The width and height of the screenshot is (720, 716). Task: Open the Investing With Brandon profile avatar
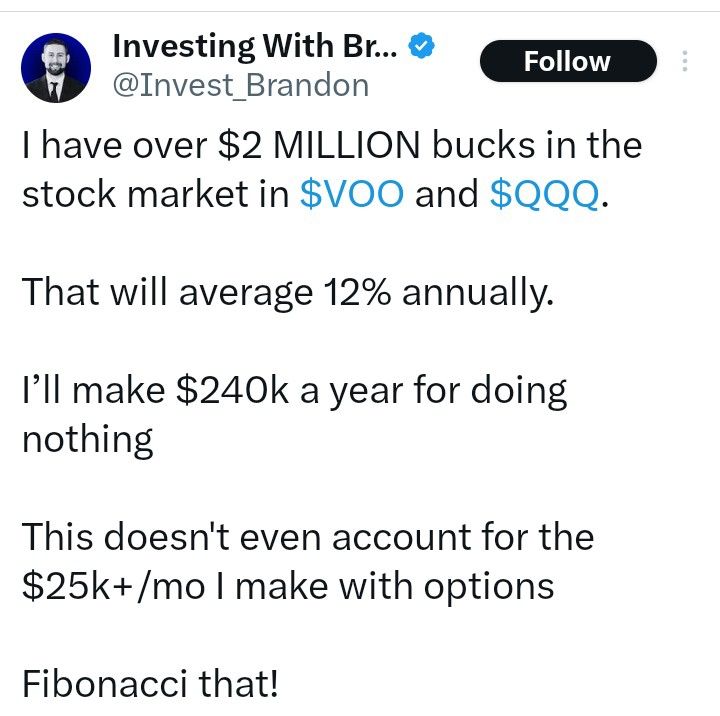tap(56, 68)
